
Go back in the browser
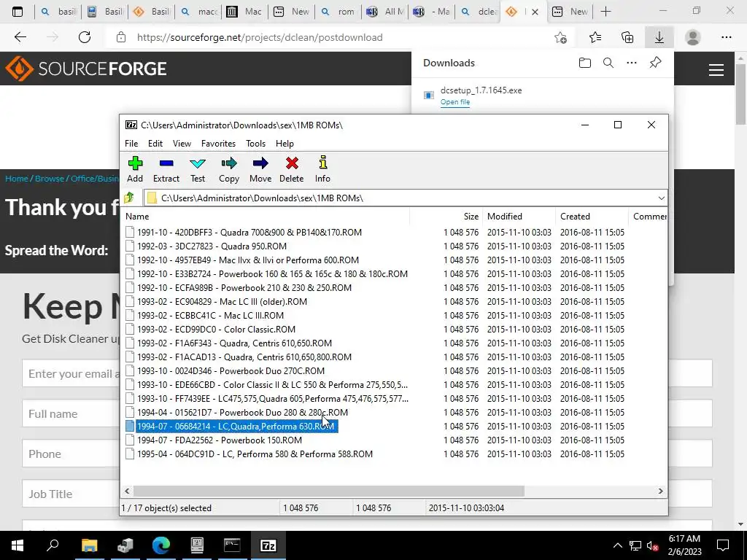[x=20, y=37]
